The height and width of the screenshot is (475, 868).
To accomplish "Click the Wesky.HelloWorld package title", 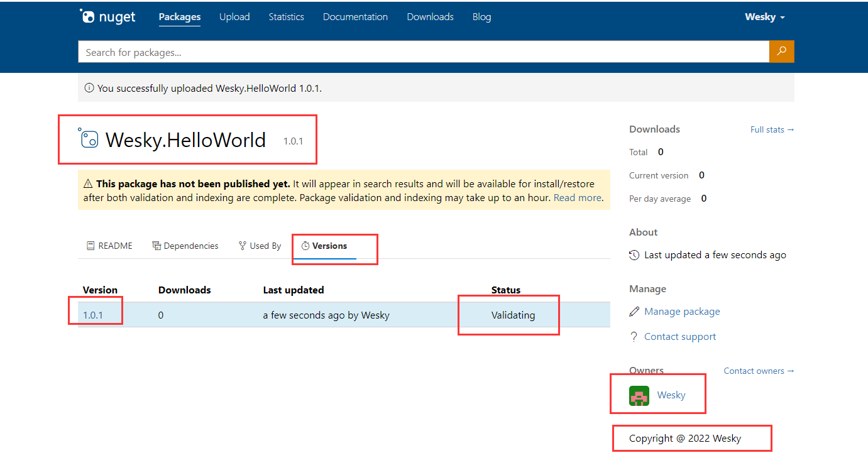I will point(185,139).
